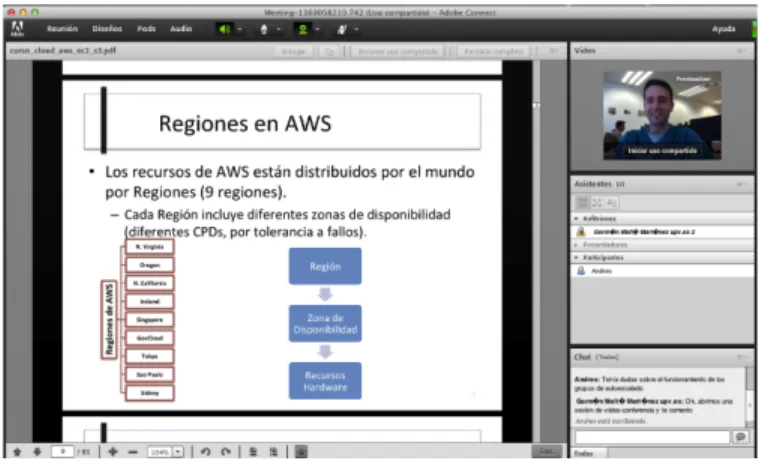Screen dimensions: 759x464
Task: Open the zoom percentage dropdown arrow
Action: [178, 452]
